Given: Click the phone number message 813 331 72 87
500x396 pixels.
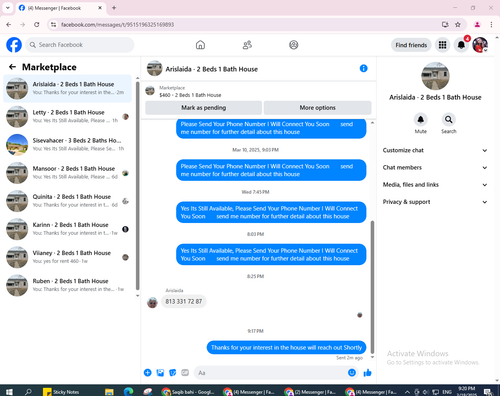Looking at the screenshot, I should click(184, 301).
